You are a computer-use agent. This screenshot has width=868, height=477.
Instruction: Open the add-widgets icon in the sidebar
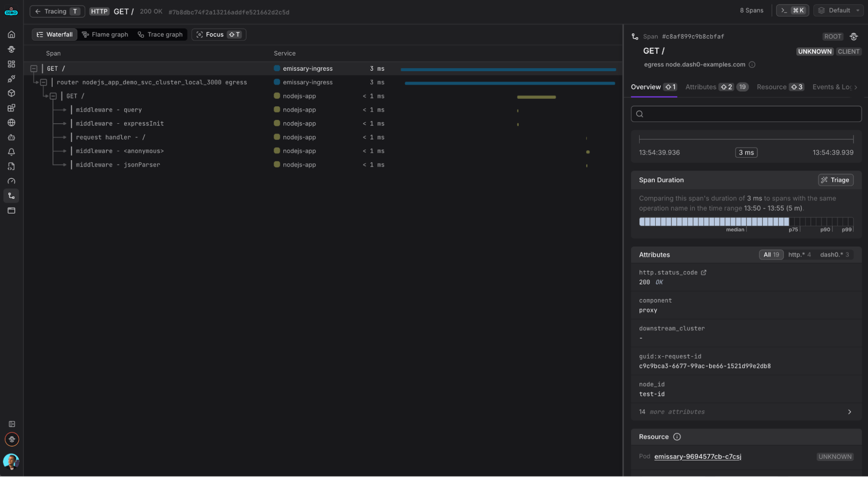pyautogui.click(x=12, y=108)
